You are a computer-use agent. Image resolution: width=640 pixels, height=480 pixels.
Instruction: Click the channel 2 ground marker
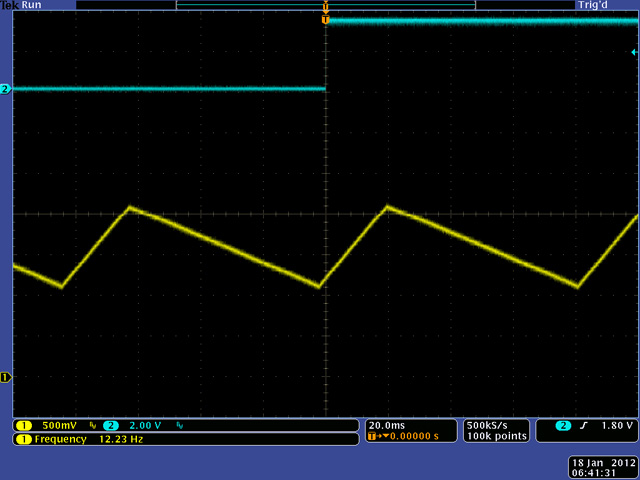(x=5, y=89)
